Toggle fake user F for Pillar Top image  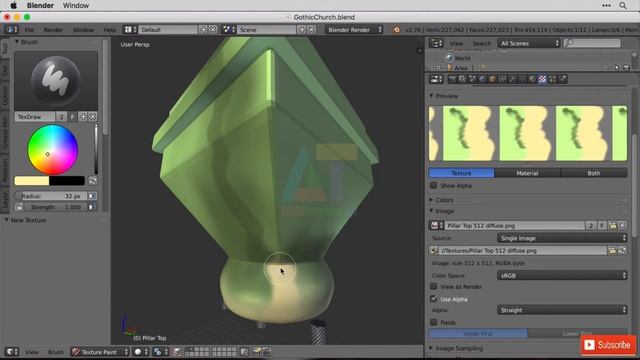602,225
